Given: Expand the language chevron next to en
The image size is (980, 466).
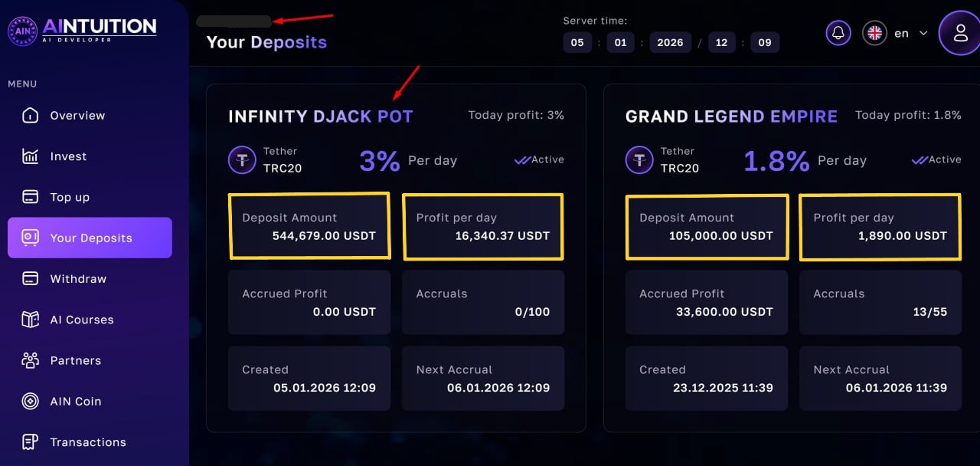Looking at the screenshot, I should pyautogui.click(x=923, y=33).
